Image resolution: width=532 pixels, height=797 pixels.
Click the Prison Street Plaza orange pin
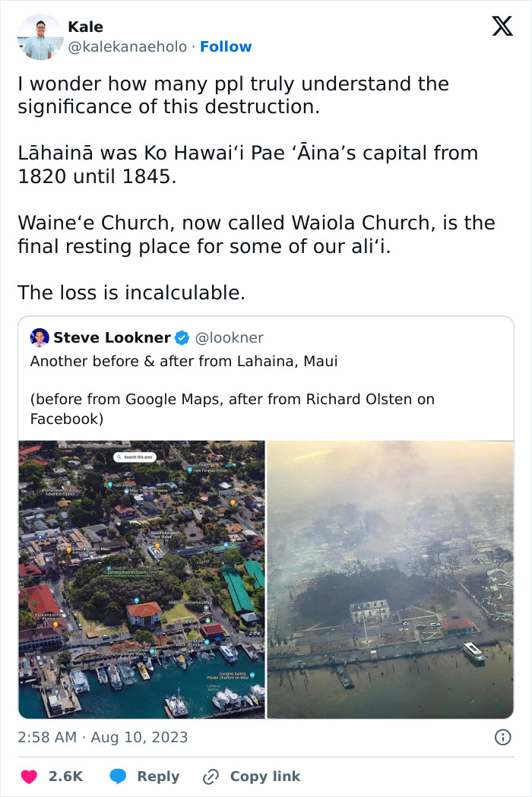(x=233, y=504)
